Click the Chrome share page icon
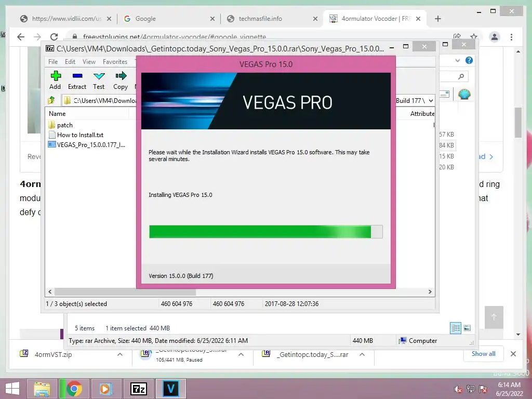This screenshot has height=399, width=532. pyautogui.click(x=457, y=37)
